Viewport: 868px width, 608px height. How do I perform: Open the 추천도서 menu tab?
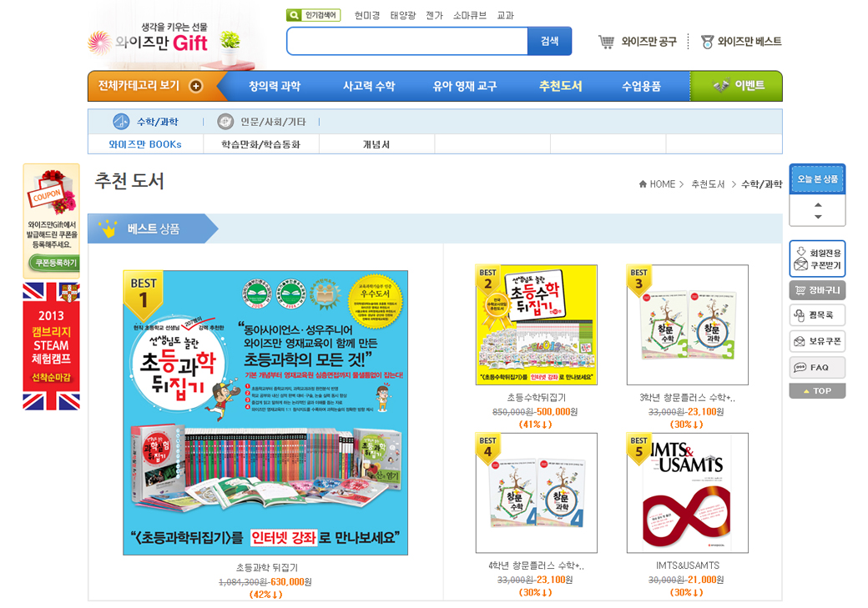[x=560, y=86]
